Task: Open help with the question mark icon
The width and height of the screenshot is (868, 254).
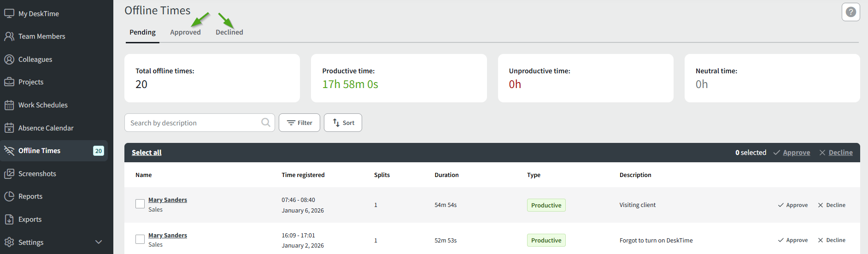Action: 850,12
